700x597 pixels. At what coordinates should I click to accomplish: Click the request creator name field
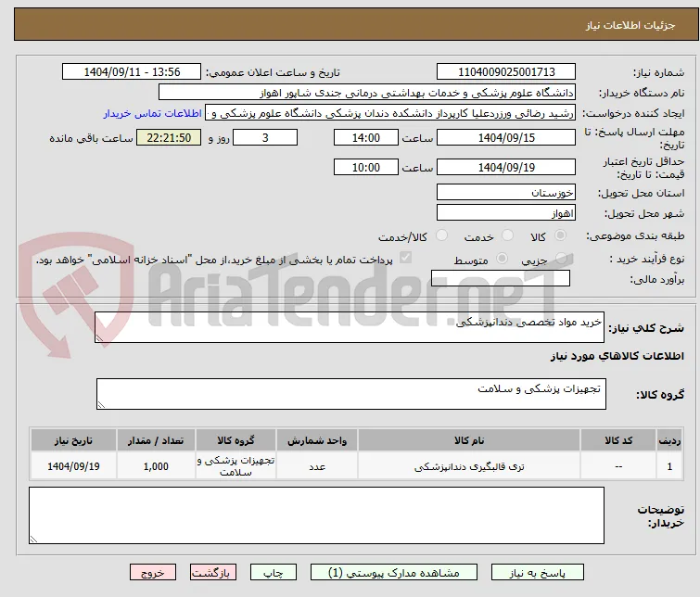(390, 113)
